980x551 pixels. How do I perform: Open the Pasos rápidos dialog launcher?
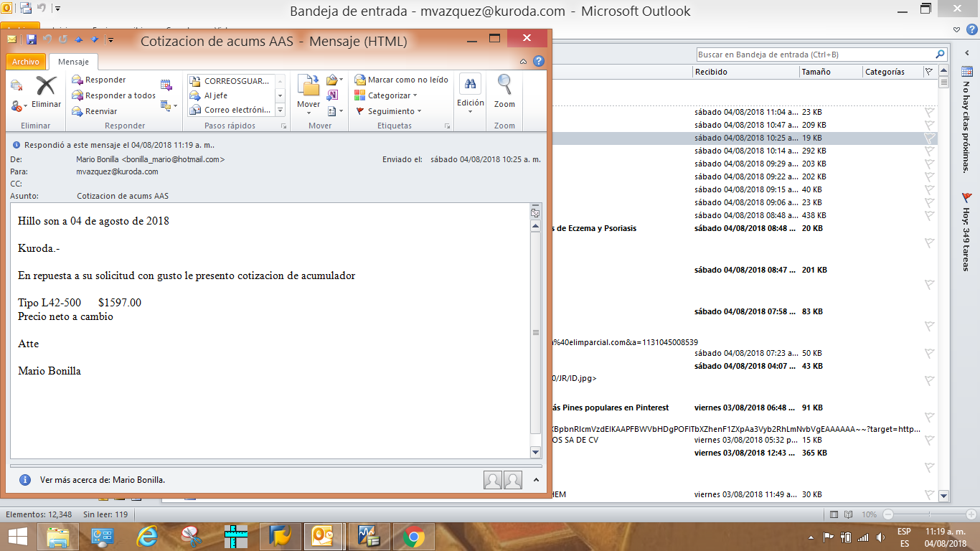point(283,126)
